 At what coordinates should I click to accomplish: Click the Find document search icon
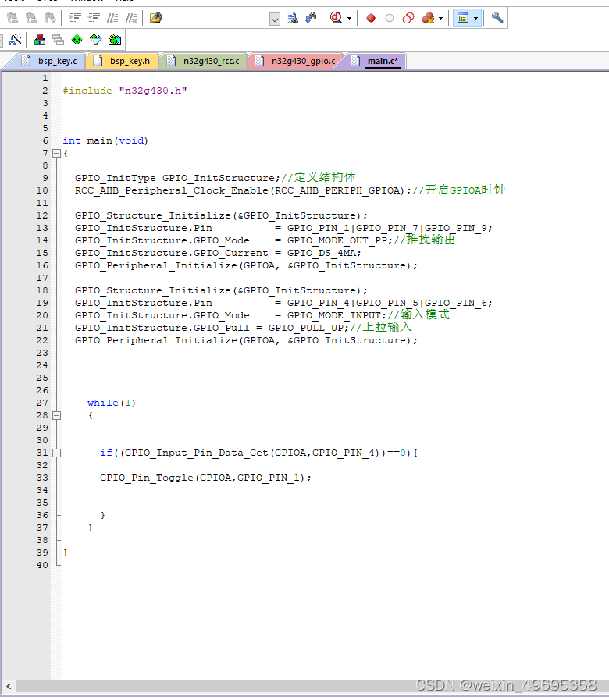point(292,18)
